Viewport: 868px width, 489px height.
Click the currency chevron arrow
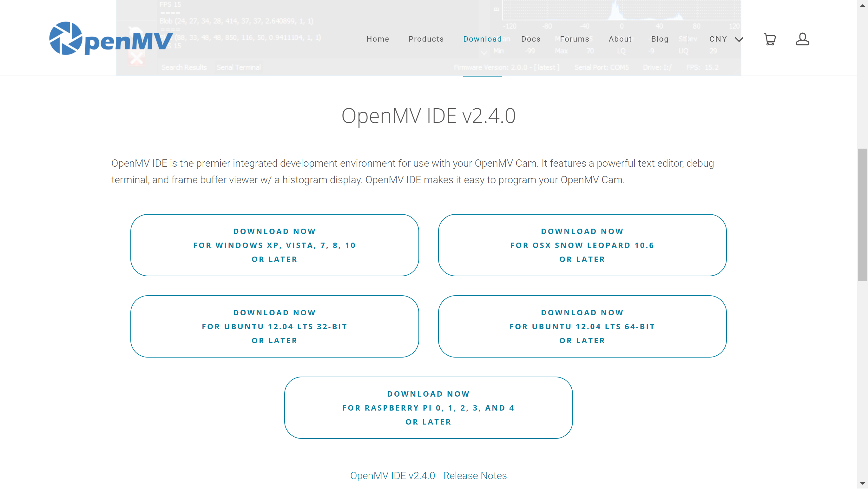(739, 39)
